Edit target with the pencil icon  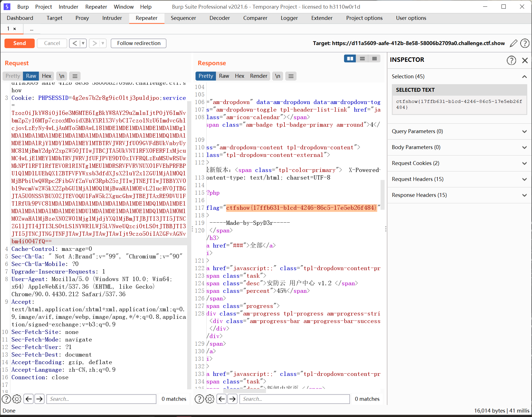click(x=514, y=43)
